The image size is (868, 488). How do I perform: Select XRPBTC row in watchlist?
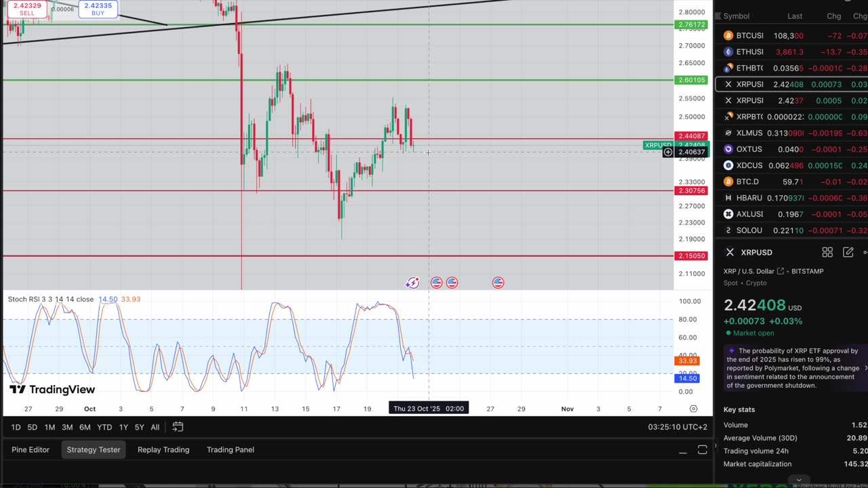[x=791, y=117]
